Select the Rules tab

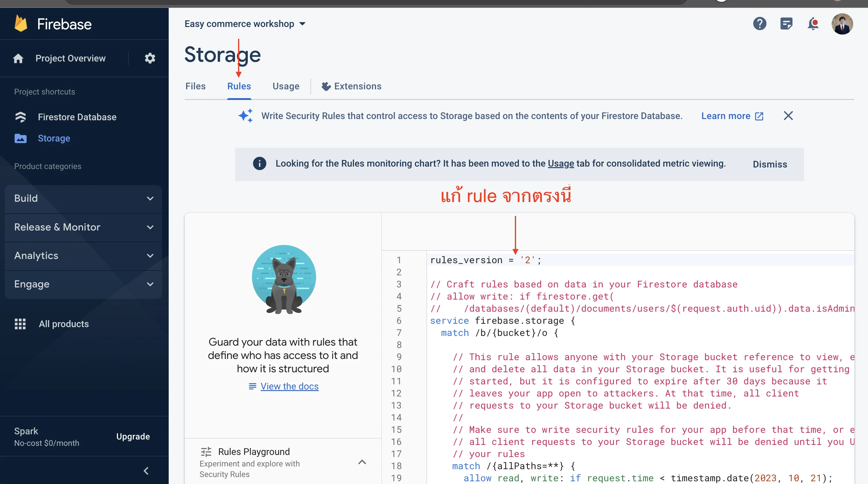pyautogui.click(x=239, y=86)
